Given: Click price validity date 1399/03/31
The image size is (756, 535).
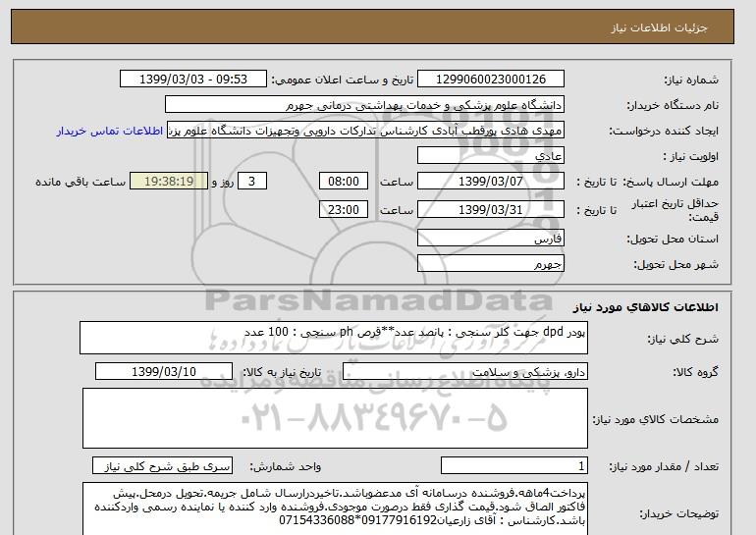Looking at the screenshot, I should (x=490, y=210).
